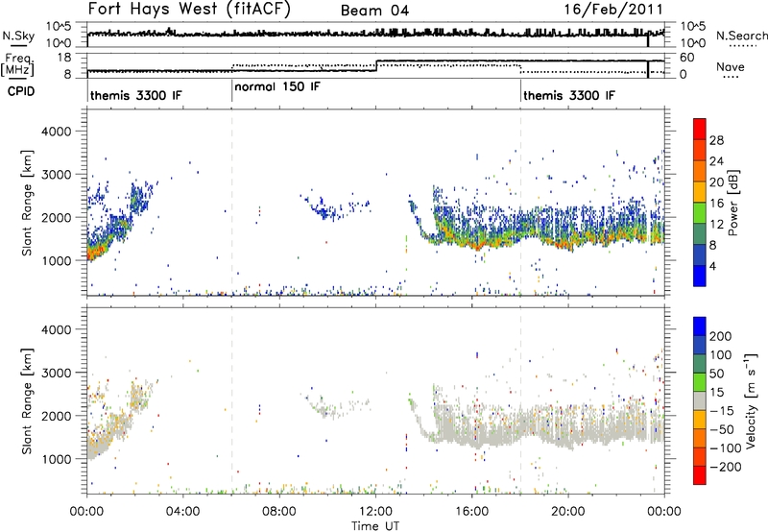This screenshot has height=532, width=768.
Task: Click the '04:00' tick on the time axis
Action: [183, 512]
